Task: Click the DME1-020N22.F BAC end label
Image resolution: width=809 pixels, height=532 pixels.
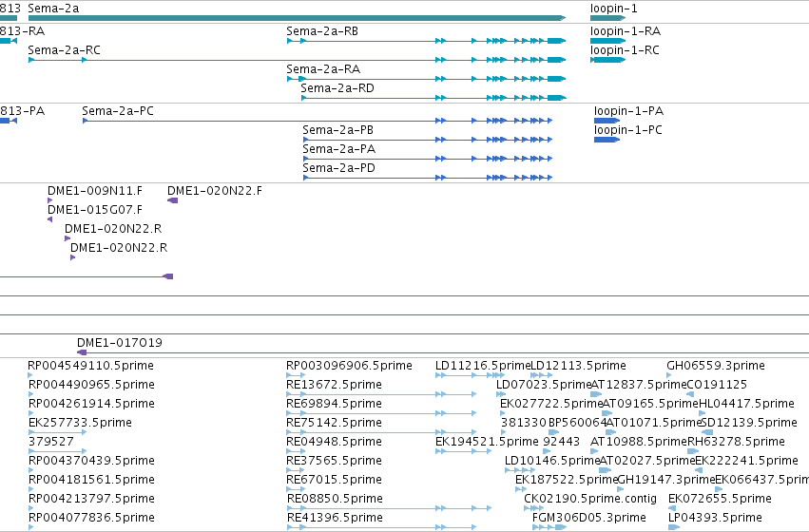Action: point(215,191)
